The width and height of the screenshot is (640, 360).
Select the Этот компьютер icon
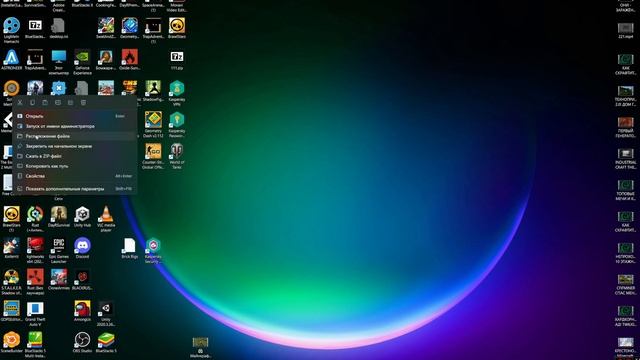pyautogui.click(x=58, y=62)
